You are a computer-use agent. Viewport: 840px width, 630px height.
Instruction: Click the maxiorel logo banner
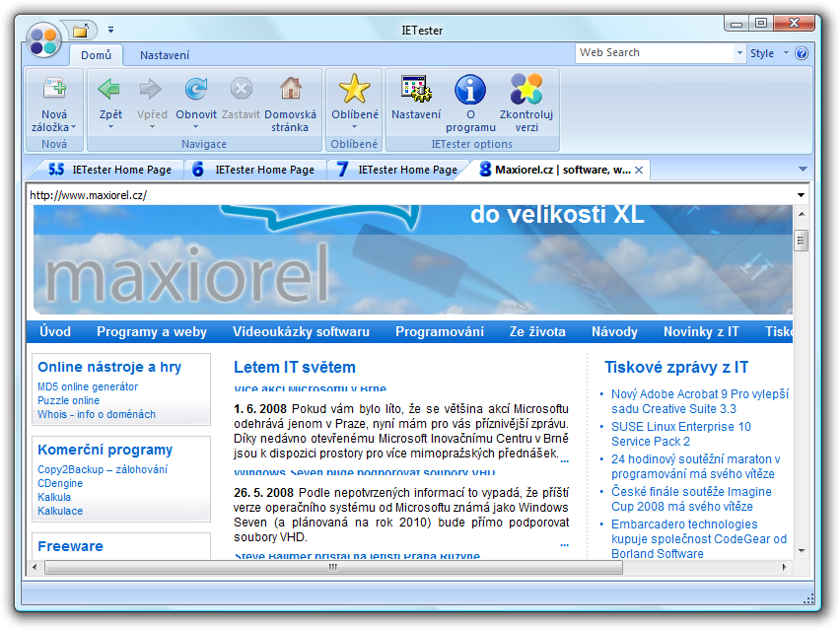pyautogui.click(x=186, y=274)
